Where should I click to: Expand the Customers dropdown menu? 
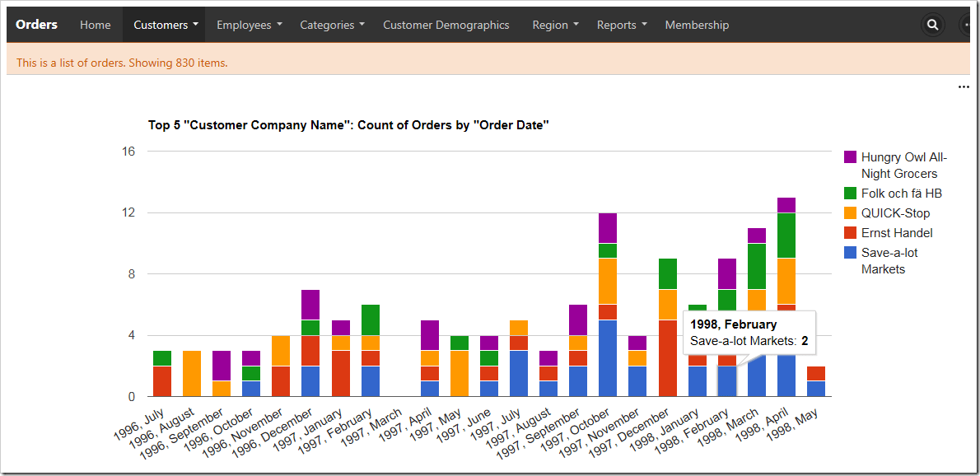(x=164, y=25)
